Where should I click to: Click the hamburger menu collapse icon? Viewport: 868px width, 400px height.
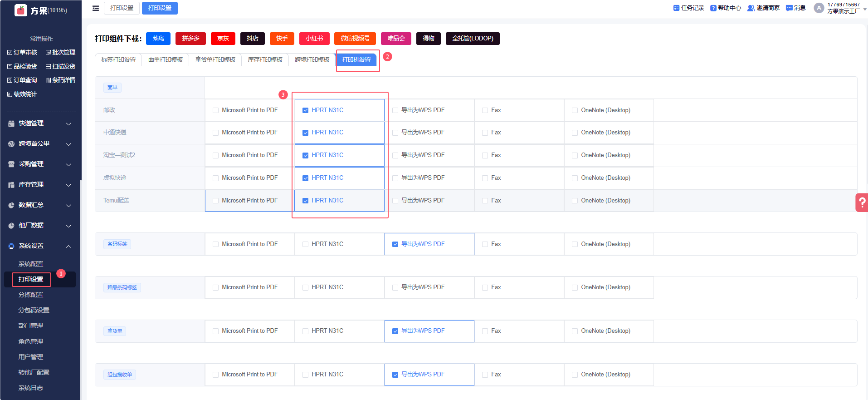(x=96, y=8)
